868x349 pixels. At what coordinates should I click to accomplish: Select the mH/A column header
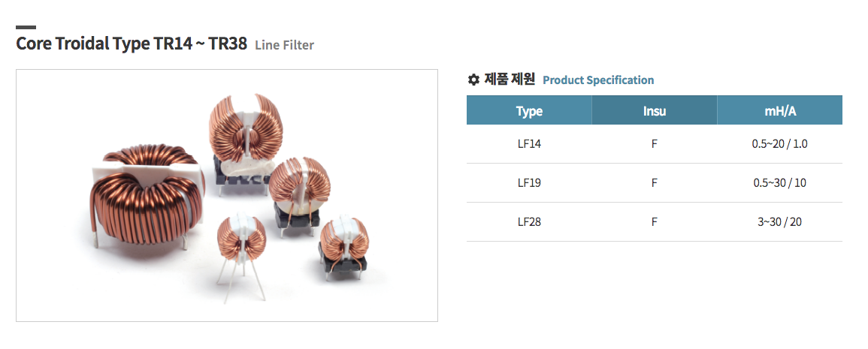point(780,110)
